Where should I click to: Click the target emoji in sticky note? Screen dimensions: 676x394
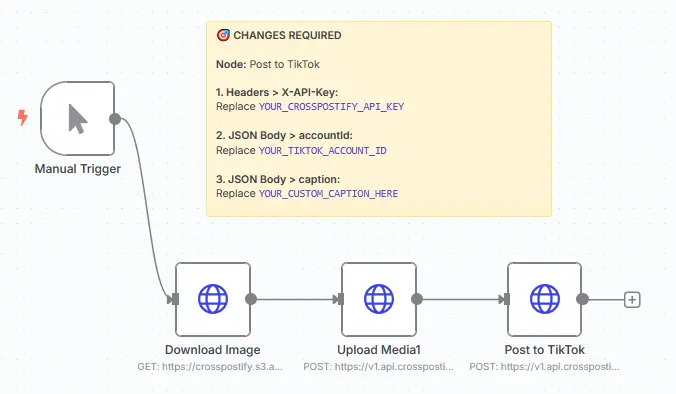point(223,35)
